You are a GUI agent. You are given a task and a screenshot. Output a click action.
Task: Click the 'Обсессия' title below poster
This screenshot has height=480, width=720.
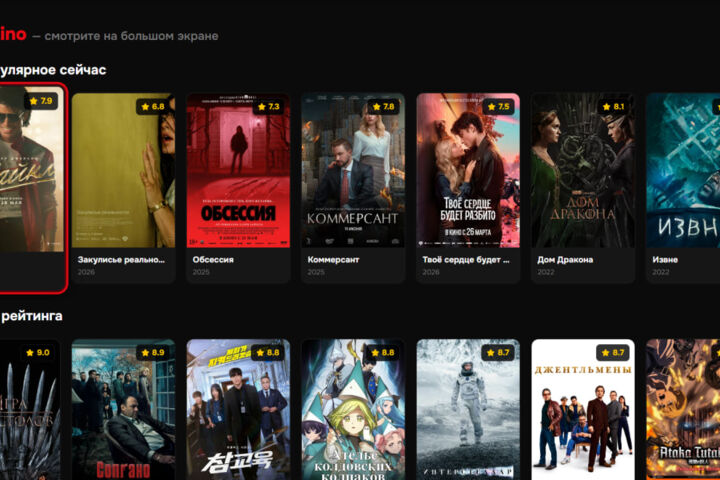click(213, 260)
